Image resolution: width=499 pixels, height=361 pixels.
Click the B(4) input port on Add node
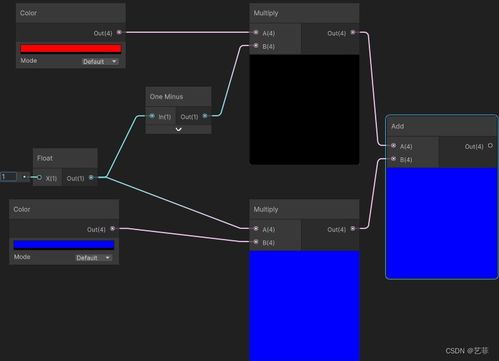click(x=393, y=159)
